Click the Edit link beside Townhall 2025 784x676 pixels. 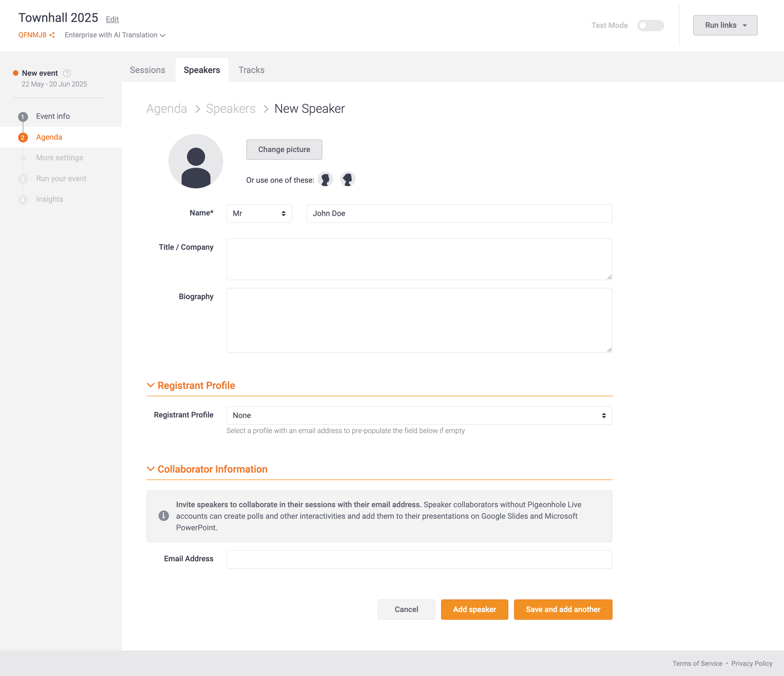tap(112, 19)
